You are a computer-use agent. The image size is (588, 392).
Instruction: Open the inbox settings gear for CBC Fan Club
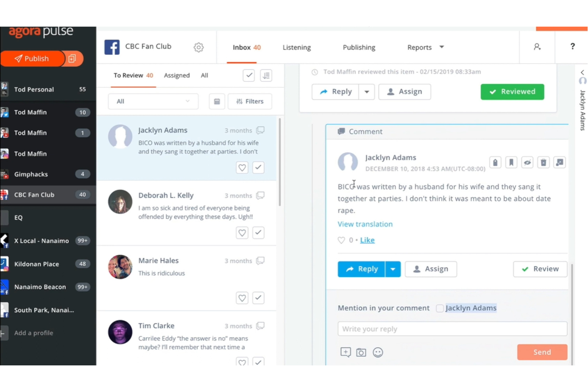click(x=198, y=47)
